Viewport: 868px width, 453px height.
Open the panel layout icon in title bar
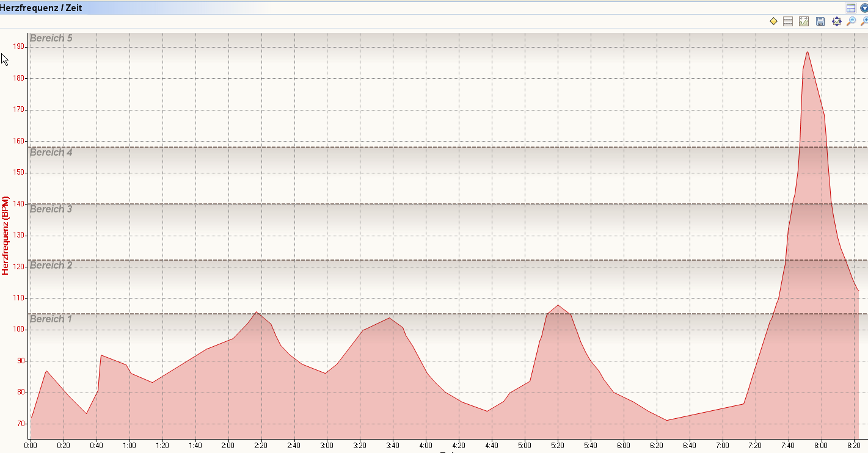coord(850,8)
